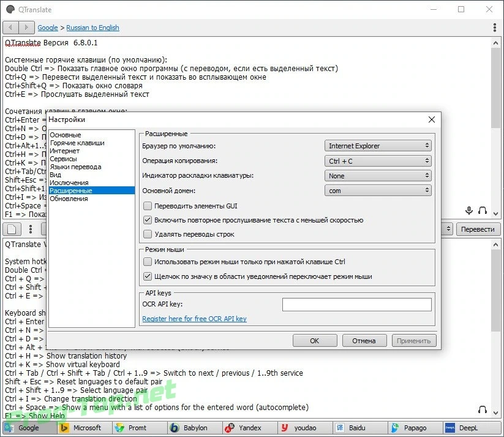Open language dropdown beside Перевести button
The image size is (504, 437).
[x=448, y=229]
